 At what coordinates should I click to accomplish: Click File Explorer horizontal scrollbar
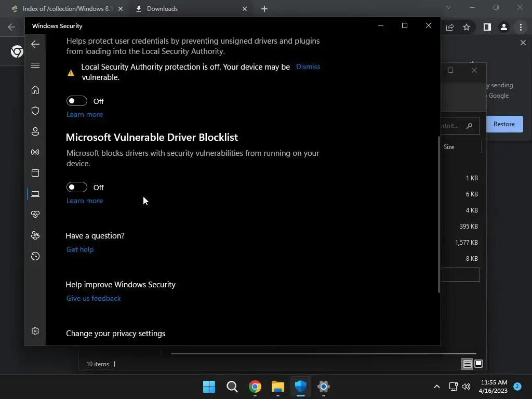(x=323, y=353)
